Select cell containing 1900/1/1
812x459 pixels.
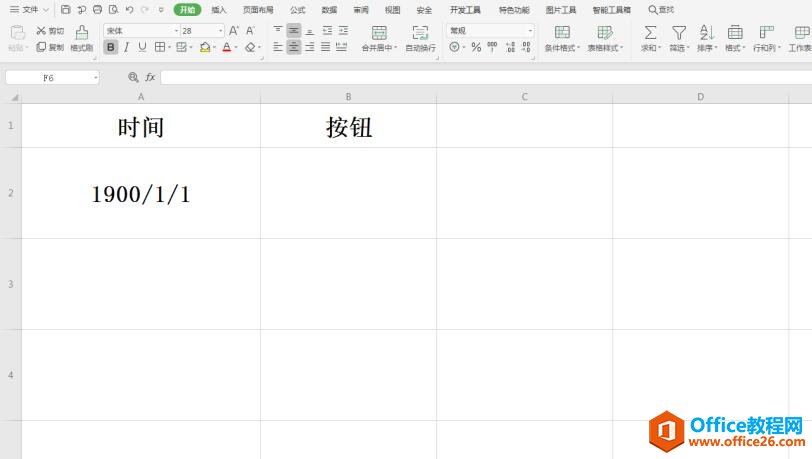pos(141,193)
